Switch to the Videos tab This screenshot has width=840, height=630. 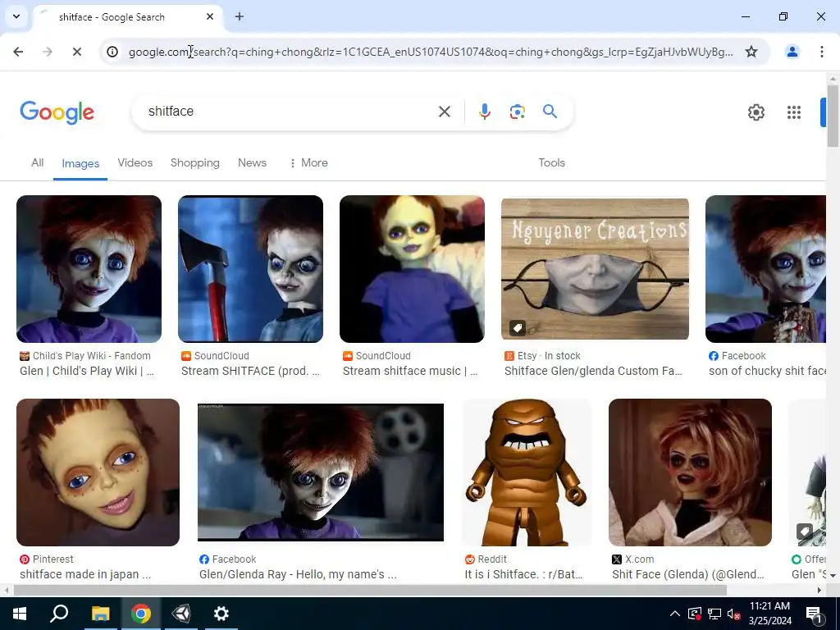[x=135, y=163]
